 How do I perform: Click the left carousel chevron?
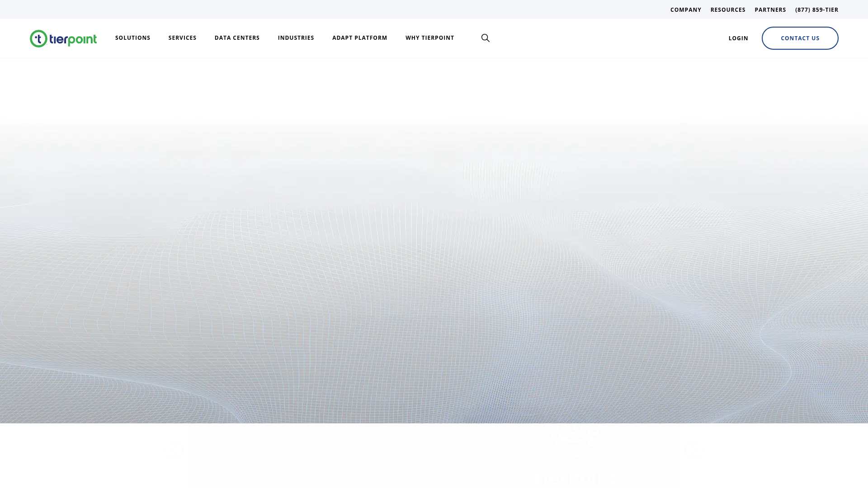tap(174, 450)
